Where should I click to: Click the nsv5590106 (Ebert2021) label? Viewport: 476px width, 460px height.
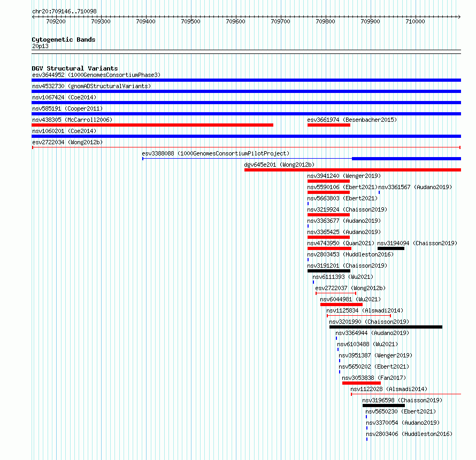[342, 187]
